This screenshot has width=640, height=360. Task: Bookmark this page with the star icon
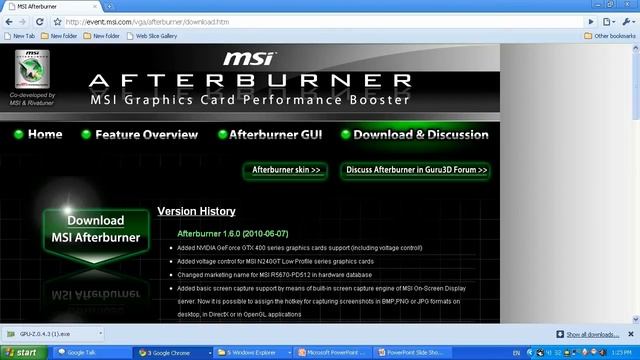click(58, 22)
